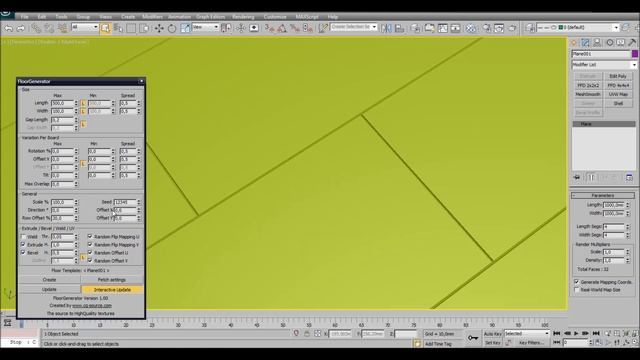Click the Fetch settings button
Viewport: 640px width, 360px height.
pyautogui.click(x=112, y=280)
